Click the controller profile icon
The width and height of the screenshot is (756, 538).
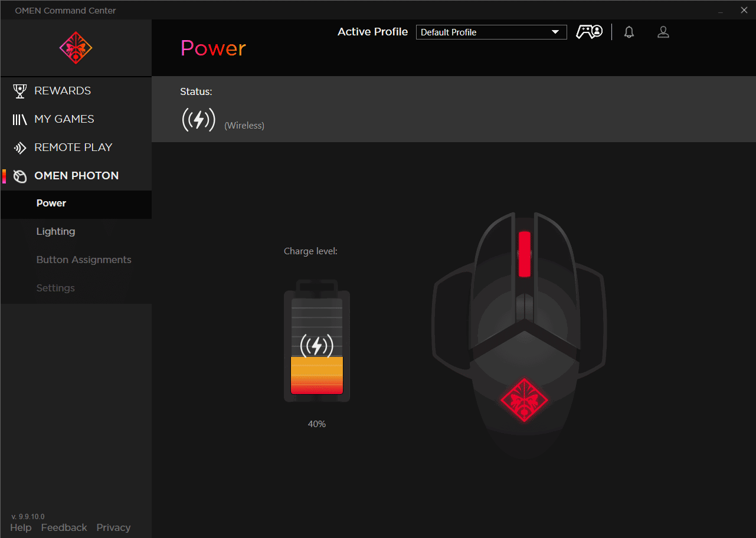[x=589, y=32]
